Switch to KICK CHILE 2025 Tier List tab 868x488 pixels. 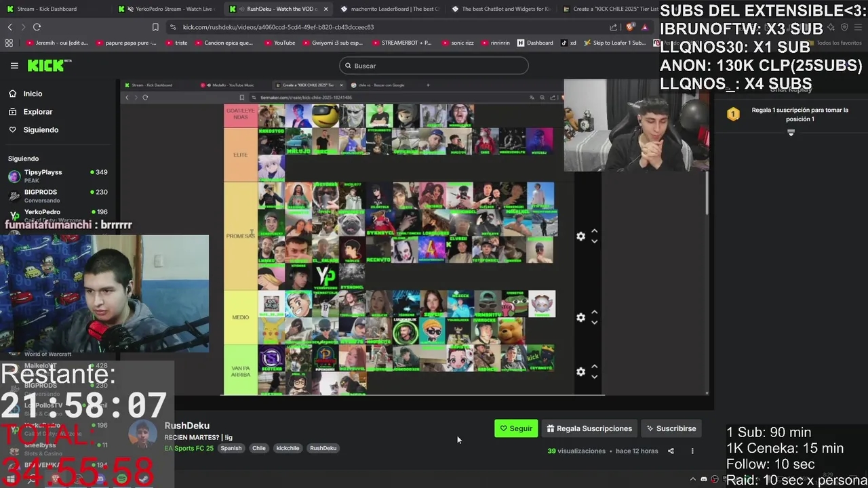tap(610, 9)
